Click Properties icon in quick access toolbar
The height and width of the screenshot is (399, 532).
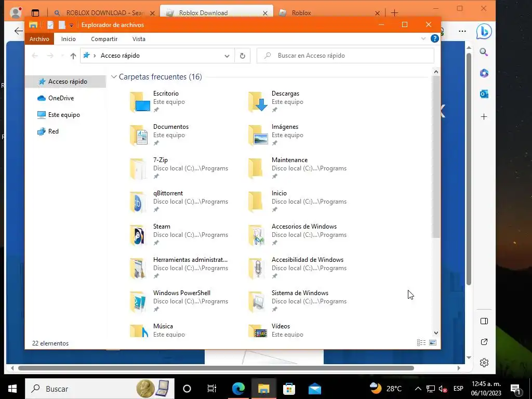pyautogui.click(x=50, y=25)
